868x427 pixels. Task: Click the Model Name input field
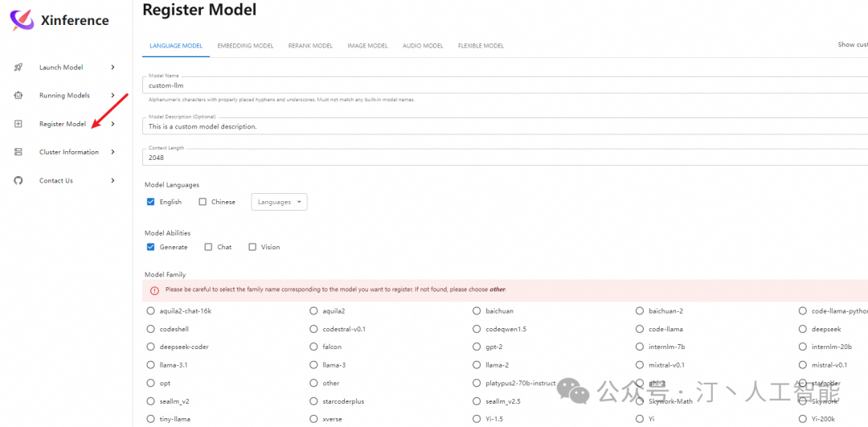coord(482,85)
